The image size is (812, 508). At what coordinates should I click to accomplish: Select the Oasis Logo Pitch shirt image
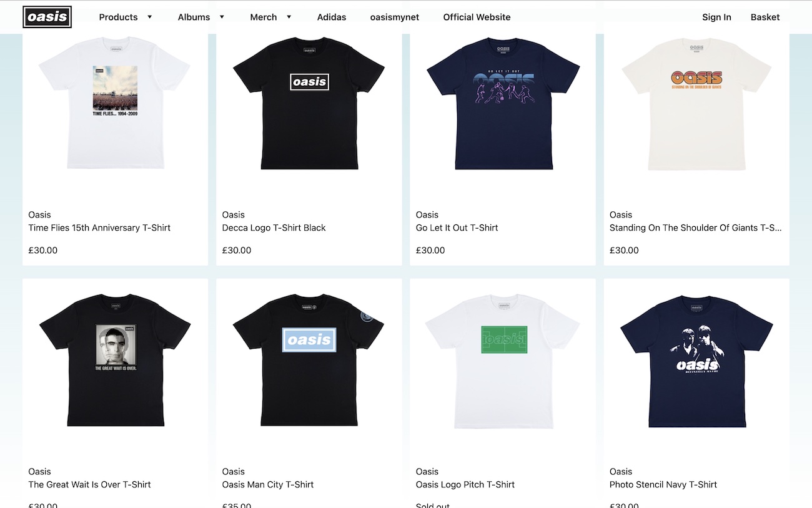pos(503,361)
